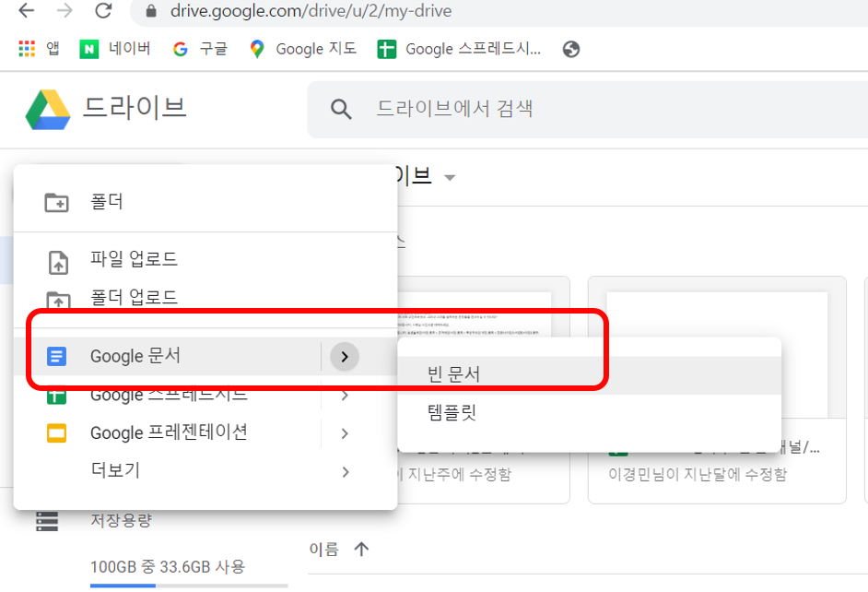Click the blue Google Docs icon
The height and width of the screenshot is (592, 868).
tap(56, 356)
